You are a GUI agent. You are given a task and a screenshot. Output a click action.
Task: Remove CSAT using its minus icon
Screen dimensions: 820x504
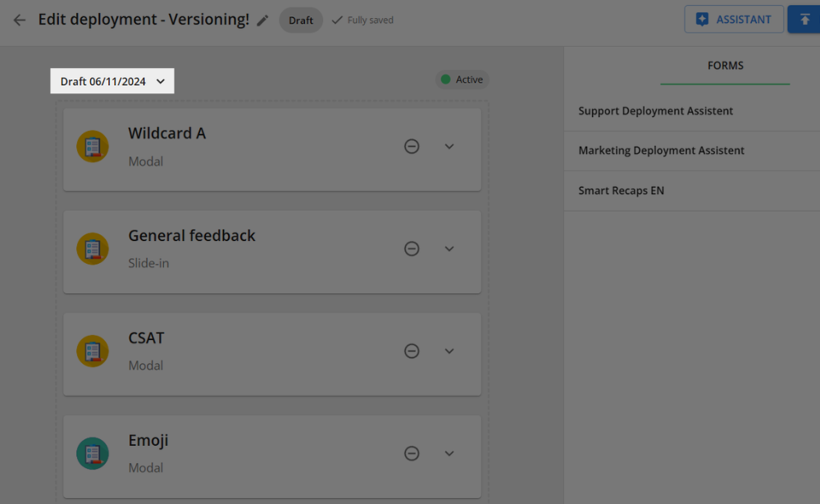pos(412,351)
